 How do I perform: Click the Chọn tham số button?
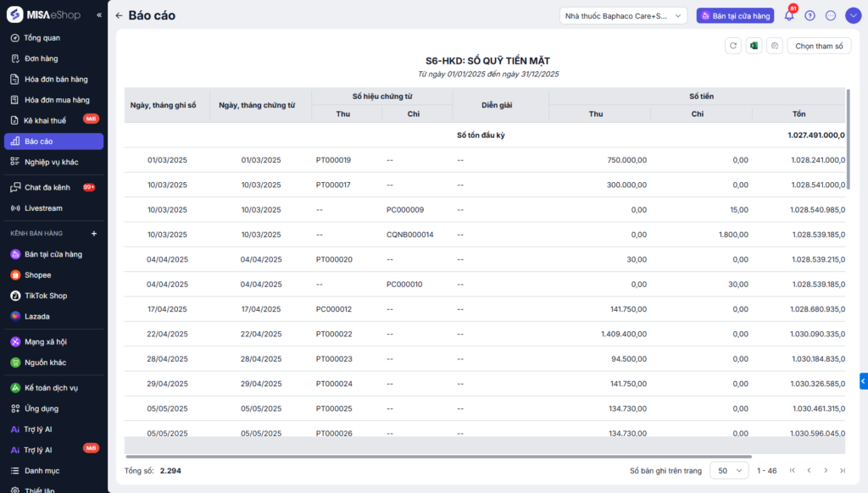[x=819, y=46]
